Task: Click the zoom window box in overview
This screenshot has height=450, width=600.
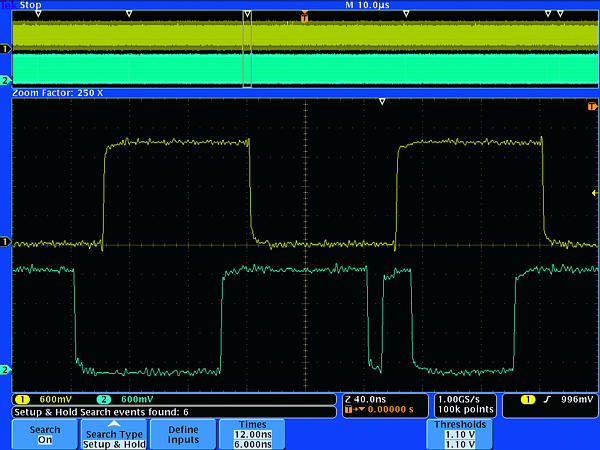Action: click(247, 50)
